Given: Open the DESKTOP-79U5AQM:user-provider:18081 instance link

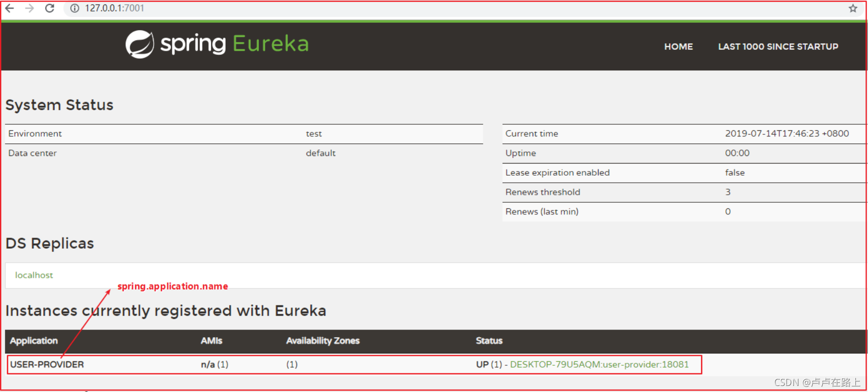Looking at the screenshot, I should click(x=600, y=364).
